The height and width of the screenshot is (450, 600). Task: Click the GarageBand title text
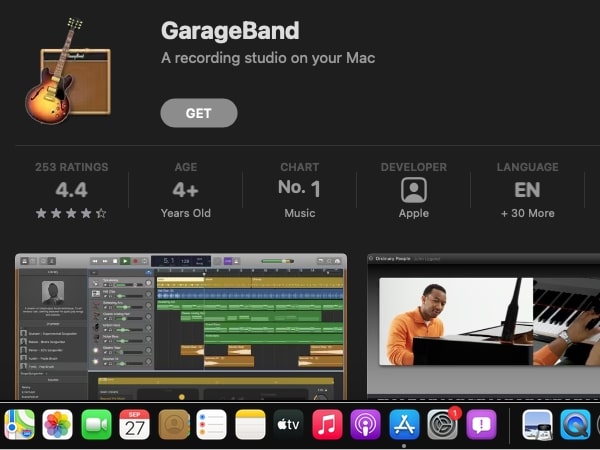[x=230, y=31]
